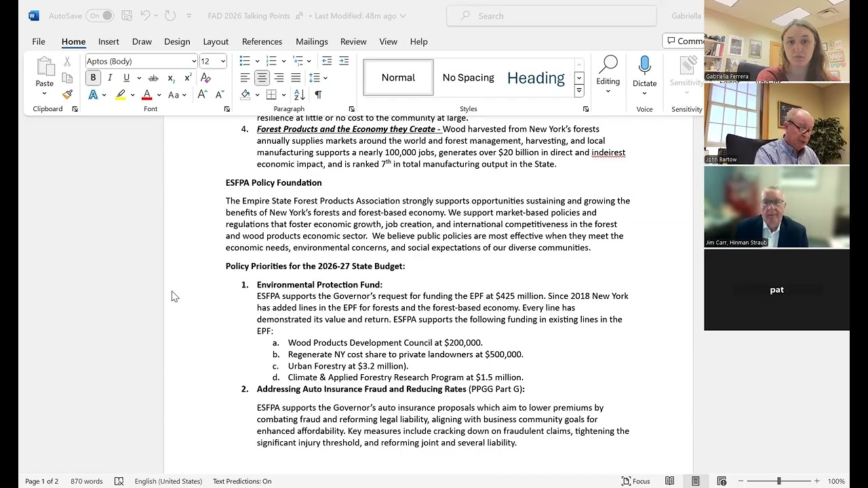Switch to Web Layout view

click(722, 481)
